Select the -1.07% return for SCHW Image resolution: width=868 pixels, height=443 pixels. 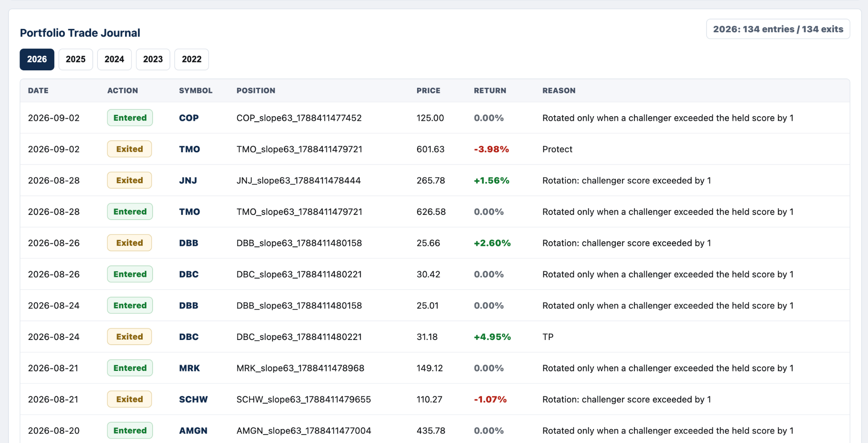pos(490,399)
